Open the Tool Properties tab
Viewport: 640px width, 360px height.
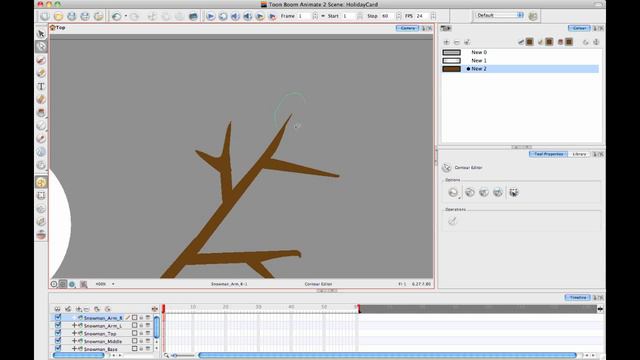[x=548, y=154]
